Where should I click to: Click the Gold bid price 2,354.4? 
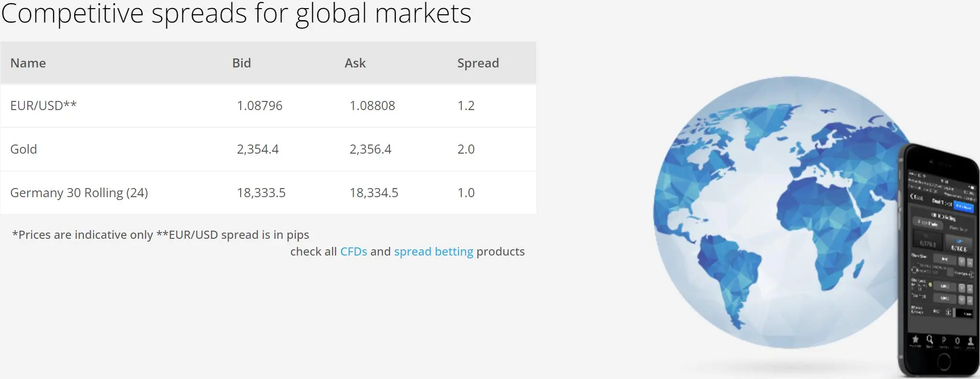[258, 149]
